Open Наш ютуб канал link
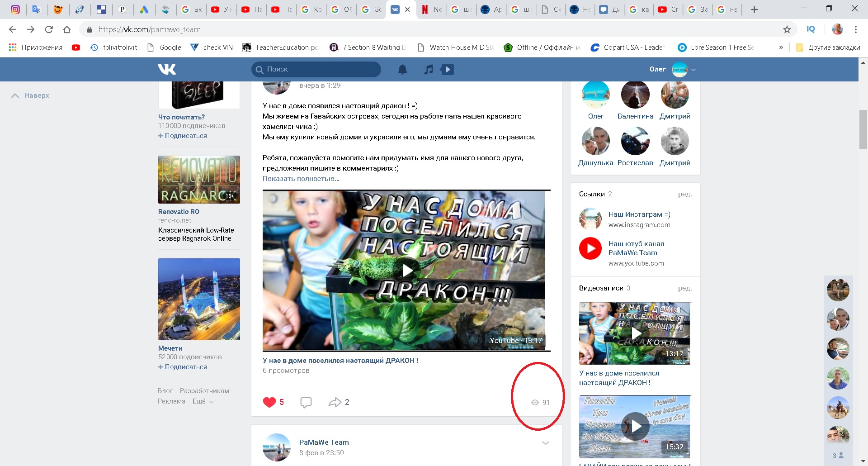Screen dimensions: 868x466 point(636,248)
